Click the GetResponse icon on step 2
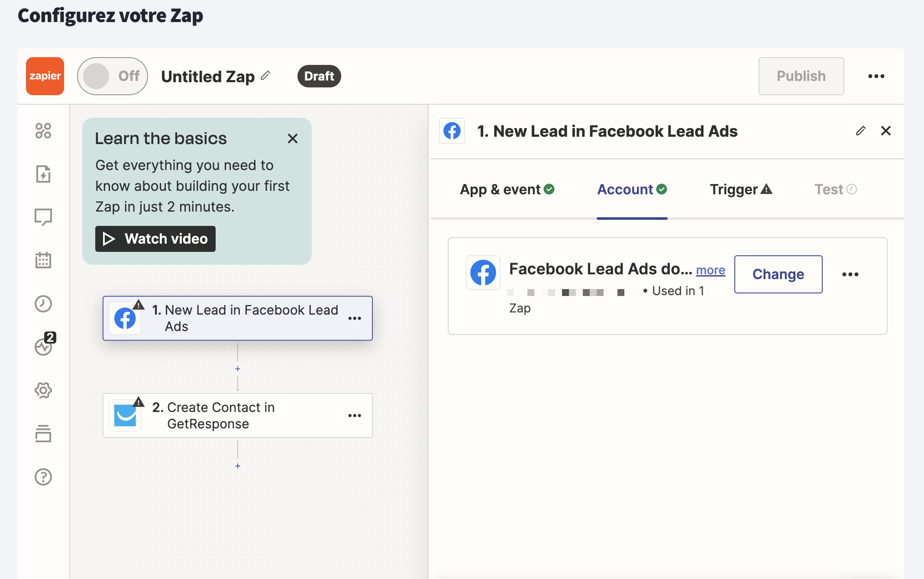Image resolution: width=924 pixels, height=579 pixels. pyautogui.click(x=125, y=416)
